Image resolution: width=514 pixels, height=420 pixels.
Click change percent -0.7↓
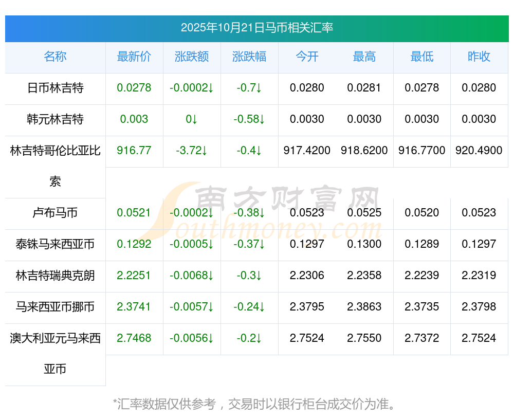click(249, 88)
